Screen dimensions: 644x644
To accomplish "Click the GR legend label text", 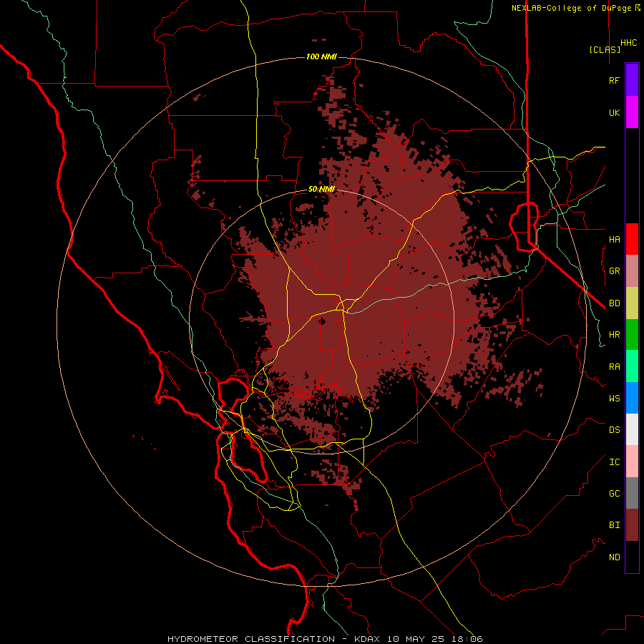I will (614, 271).
